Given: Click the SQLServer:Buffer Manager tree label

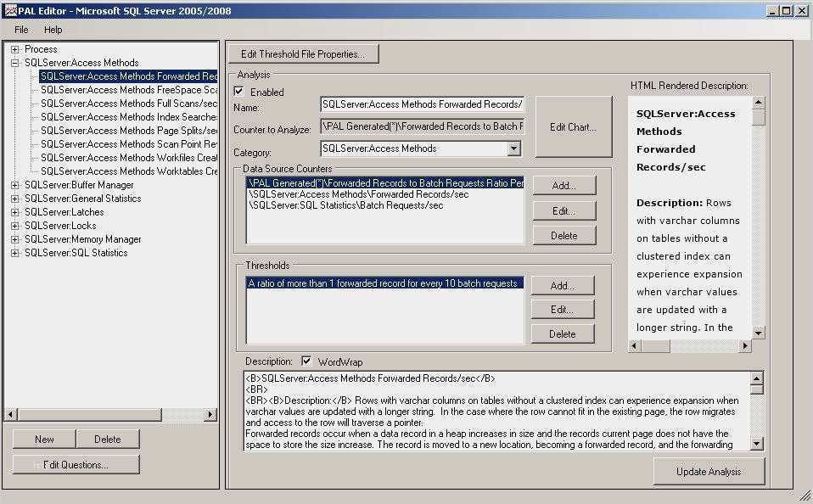Looking at the screenshot, I should (x=79, y=185).
